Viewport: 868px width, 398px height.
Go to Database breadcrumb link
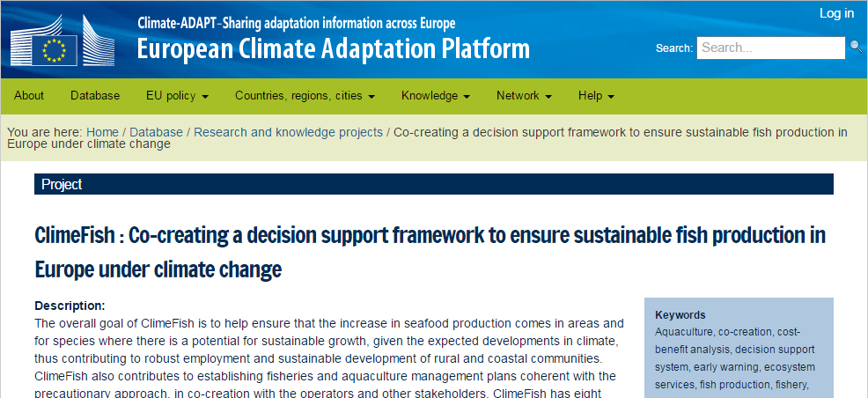pyautogui.click(x=156, y=132)
